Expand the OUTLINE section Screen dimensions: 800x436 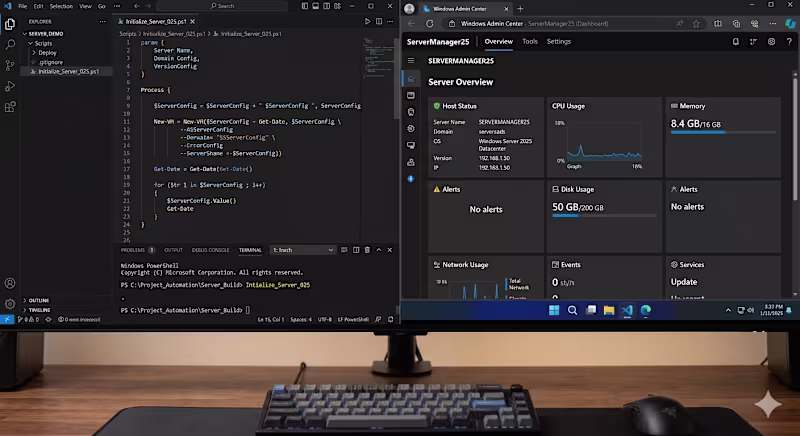pos(36,300)
